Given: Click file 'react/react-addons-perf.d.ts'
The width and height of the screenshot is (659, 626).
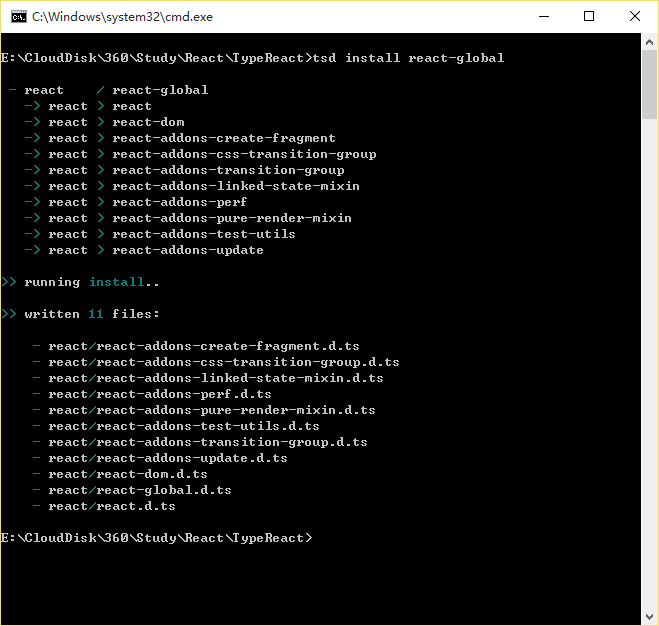Looking at the screenshot, I should 160,394.
